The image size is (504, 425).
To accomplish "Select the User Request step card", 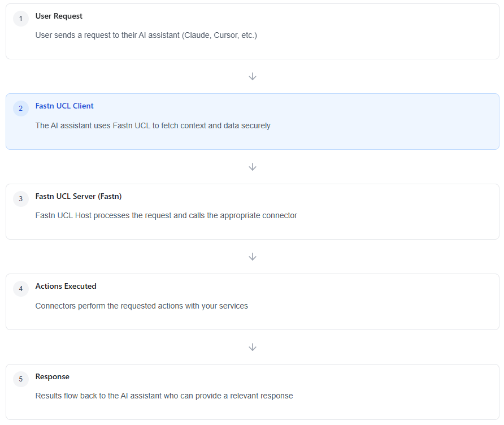I will [253, 31].
